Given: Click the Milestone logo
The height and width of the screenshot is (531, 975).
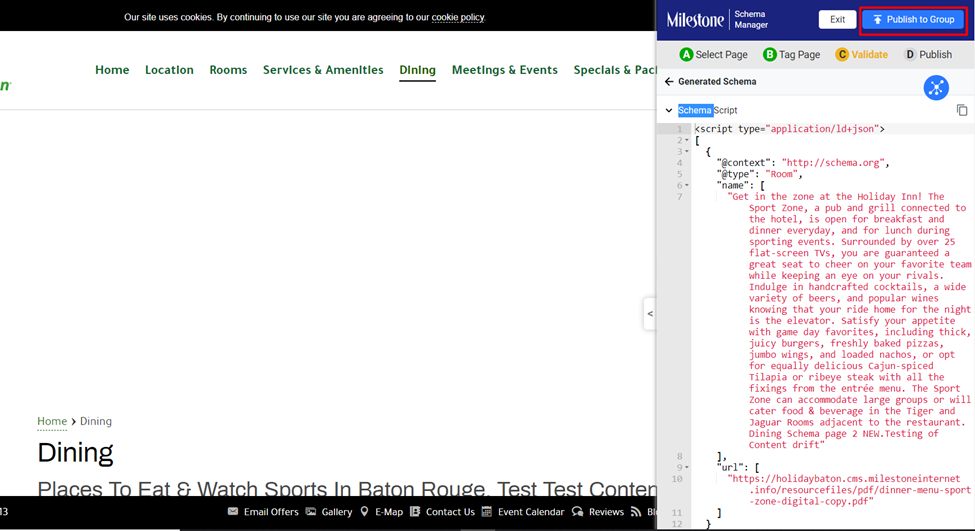Looking at the screenshot, I should pyautogui.click(x=695, y=20).
